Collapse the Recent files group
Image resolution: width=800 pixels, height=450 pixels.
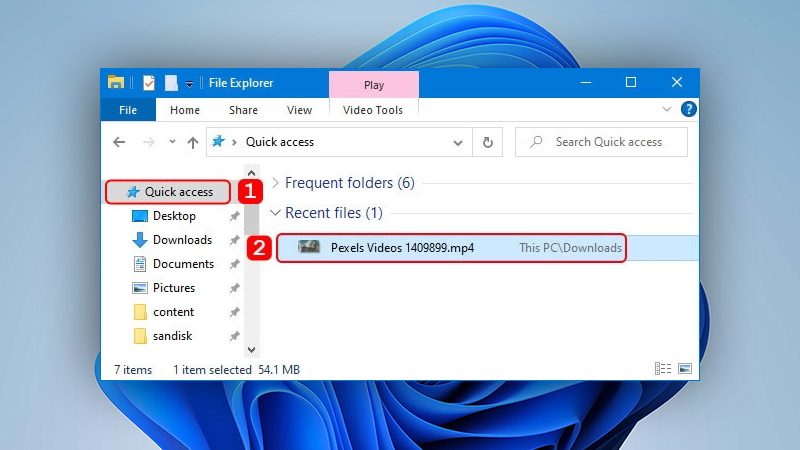click(275, 212)
